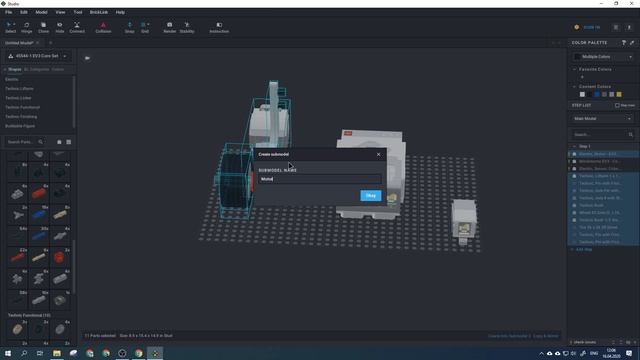The height and width of the screenshot is (360, 640).
Task: Select the red bush part thumbnail 2x
Action: (60, 257)
